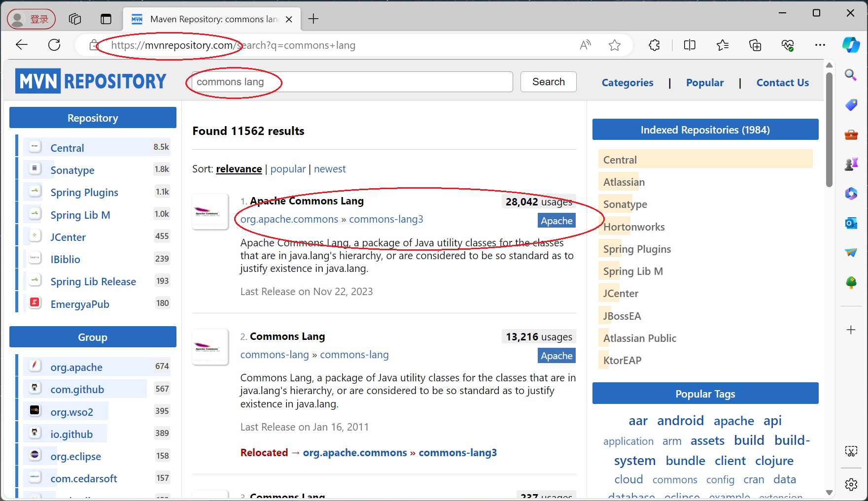Open the 13,216 usages link
The width and height of the screenshot is (868, 501).
tap(539, 337)
